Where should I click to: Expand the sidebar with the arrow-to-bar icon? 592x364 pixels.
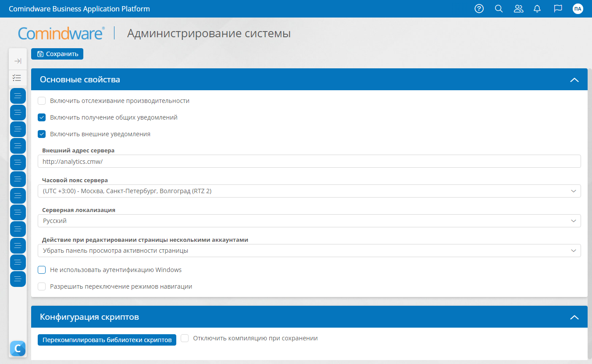tap(18, 61)
